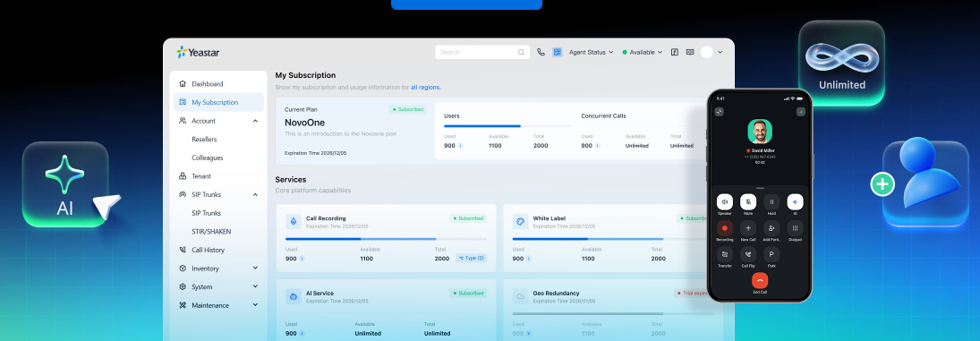
Task: Tap the Speaker button on the phone
Action: click(725, 201)
